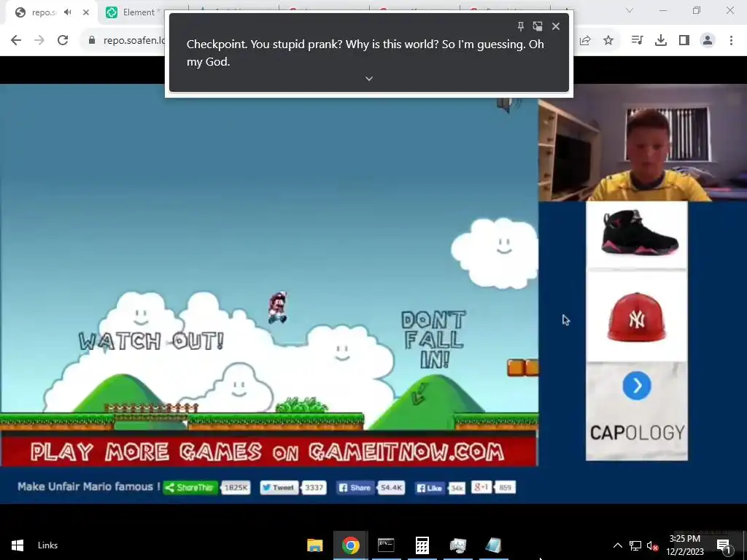This screenshot has width=747, height=560.
Task: Toggle the Chrome side panel
Action: coord(684,41)
